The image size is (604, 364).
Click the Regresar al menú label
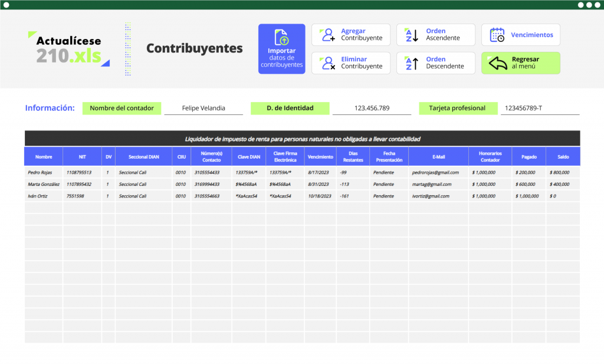[526, 63]
